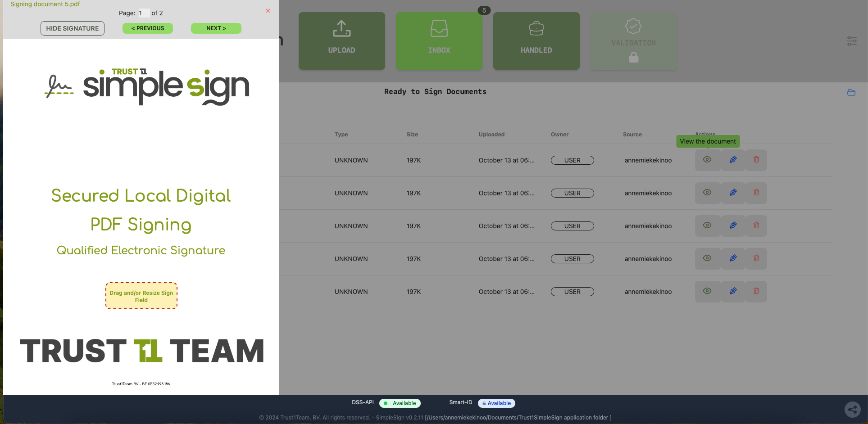Click the USER owner badge in last row
Screen dimensions: 868x424
pyautogui.click(x=573, y=292)
